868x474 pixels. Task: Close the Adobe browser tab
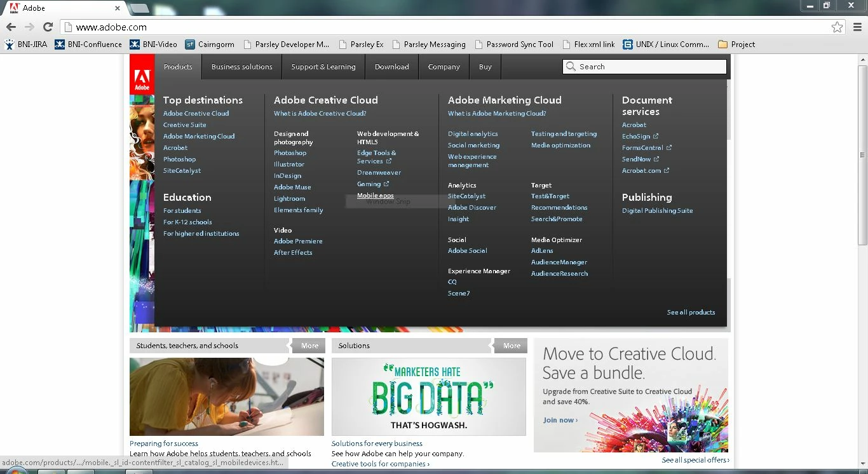(118, 8)
